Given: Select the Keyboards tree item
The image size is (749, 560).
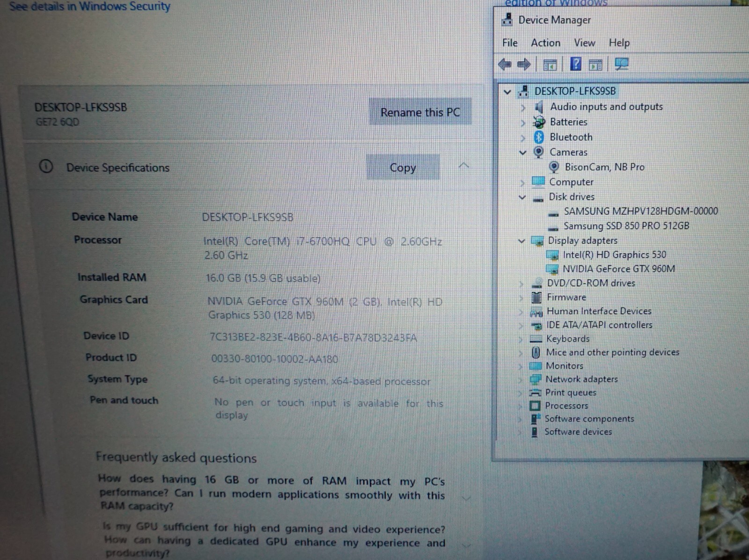Looking at the screenshot, I should [x=568, y=339].
